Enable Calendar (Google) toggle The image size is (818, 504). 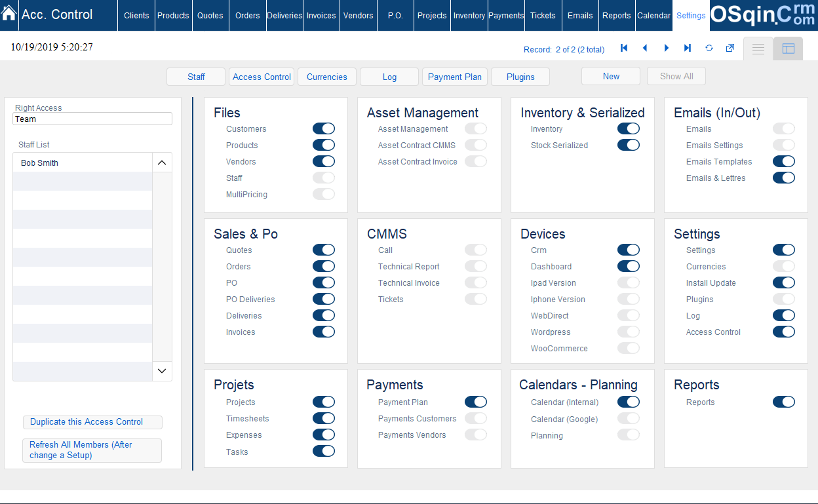(x=629, y=419)
